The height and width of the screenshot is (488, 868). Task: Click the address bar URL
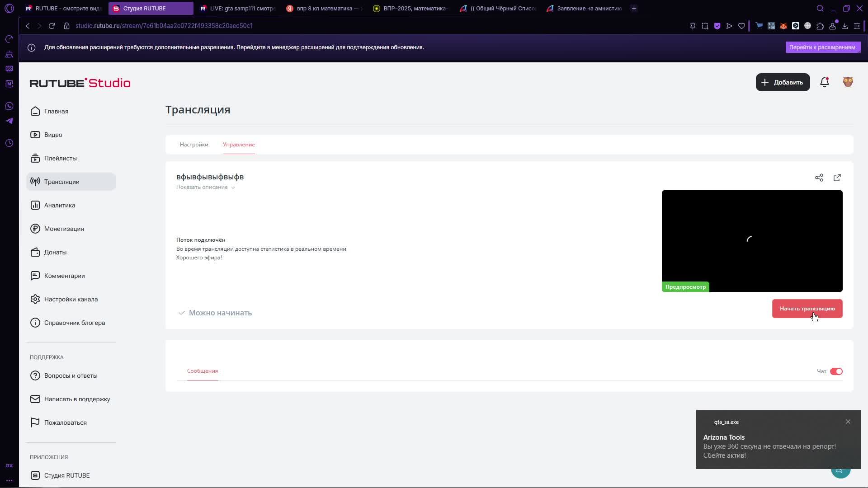(164, 26)
